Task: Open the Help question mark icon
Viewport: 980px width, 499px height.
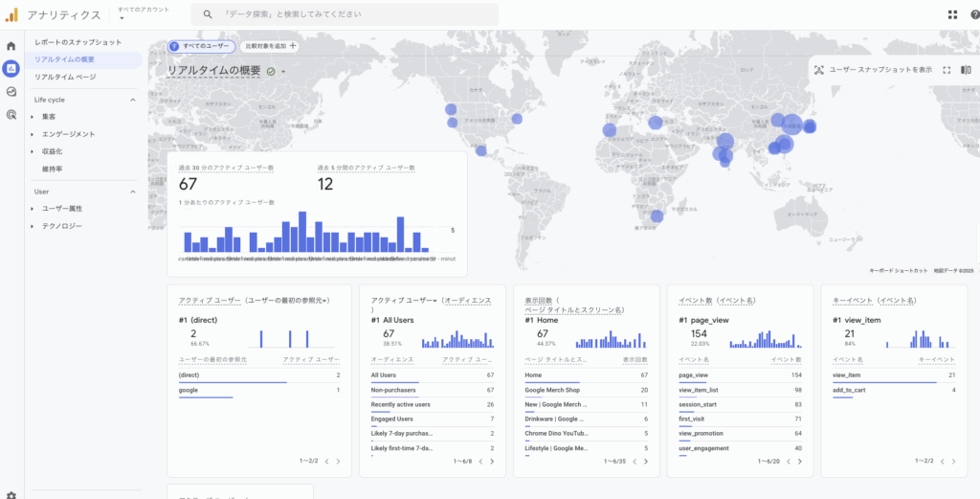Action: [973, 14]
